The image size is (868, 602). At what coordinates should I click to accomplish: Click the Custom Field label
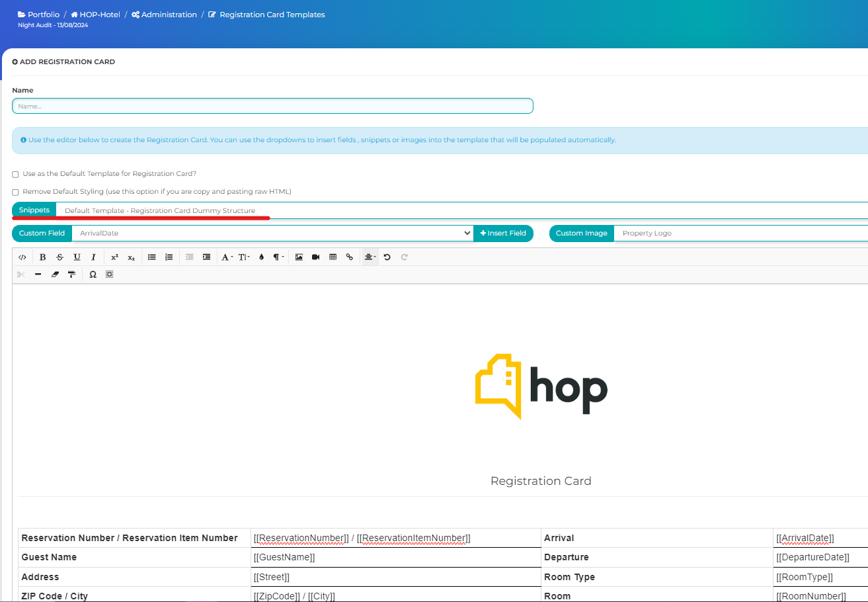(42, 233)
